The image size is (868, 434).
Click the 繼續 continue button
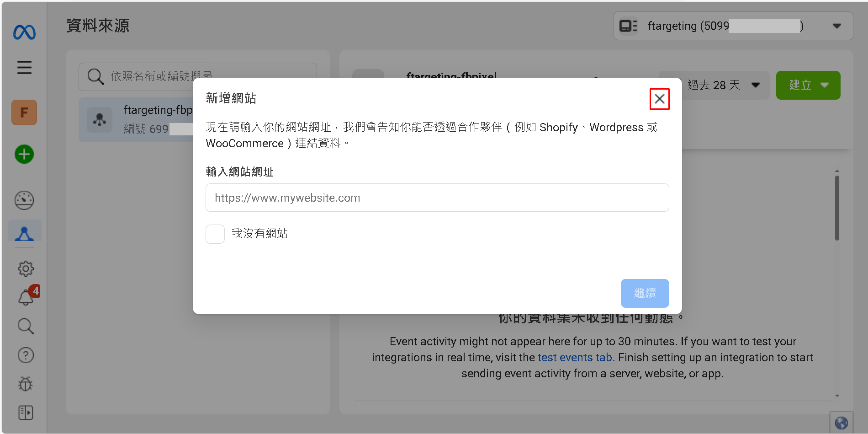[x=645, y=293]
